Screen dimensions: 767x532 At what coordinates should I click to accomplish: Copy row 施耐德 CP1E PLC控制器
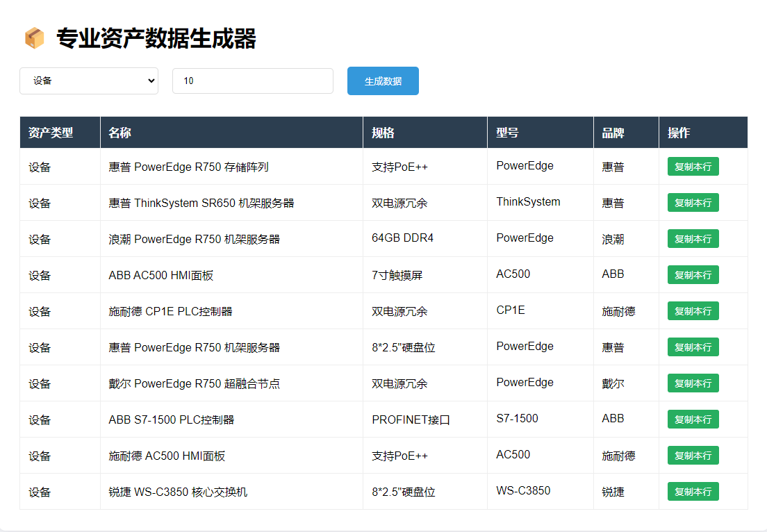coord(693,311)
